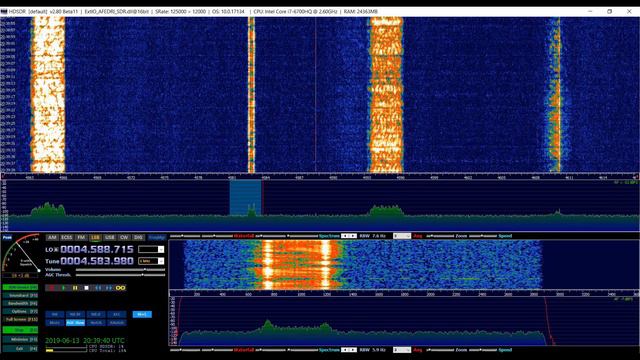The image size is (640, 360).
Task: Click the RBW stepper beside 5.9 Hz
Action: tap(349, 350)
